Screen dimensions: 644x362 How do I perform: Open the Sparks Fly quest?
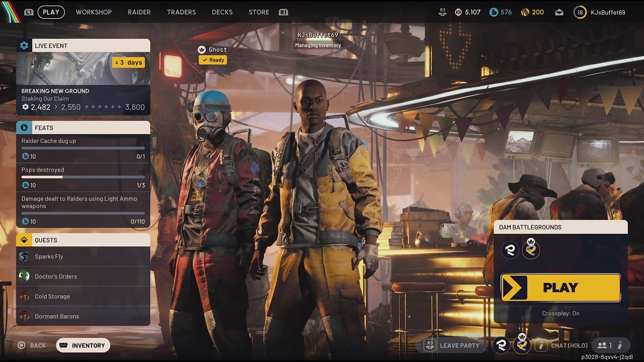click(x=83, y=256)
